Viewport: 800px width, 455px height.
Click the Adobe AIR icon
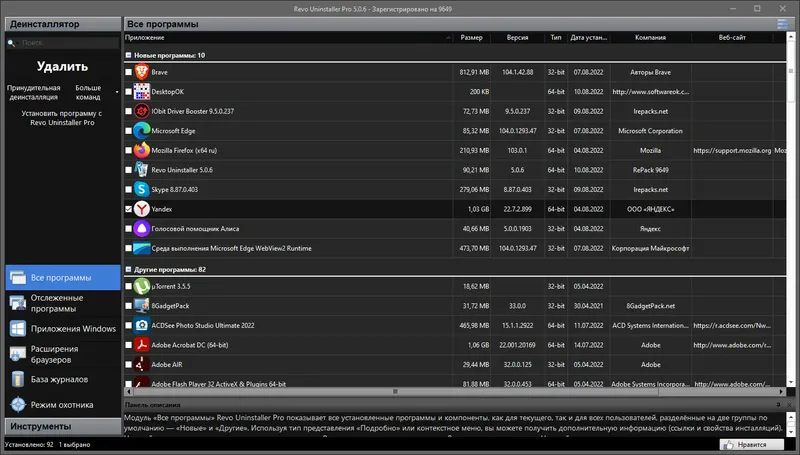point(141,365)
